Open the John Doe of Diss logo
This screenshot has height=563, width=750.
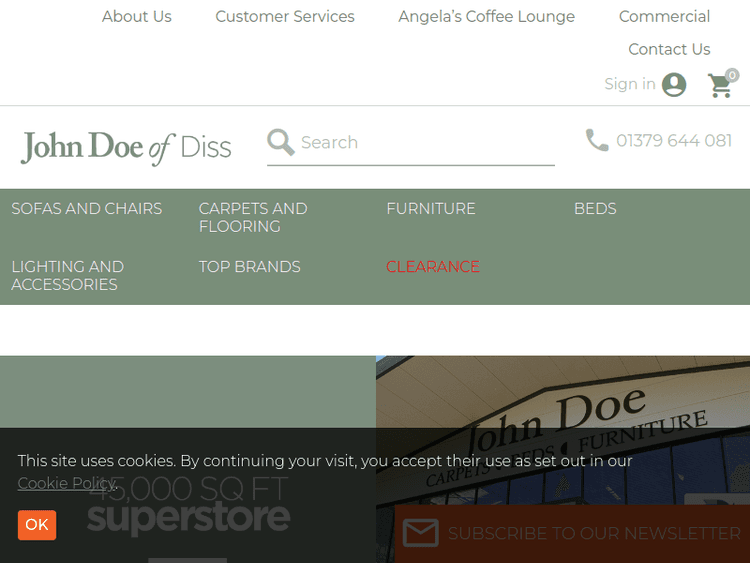(126, 147)
